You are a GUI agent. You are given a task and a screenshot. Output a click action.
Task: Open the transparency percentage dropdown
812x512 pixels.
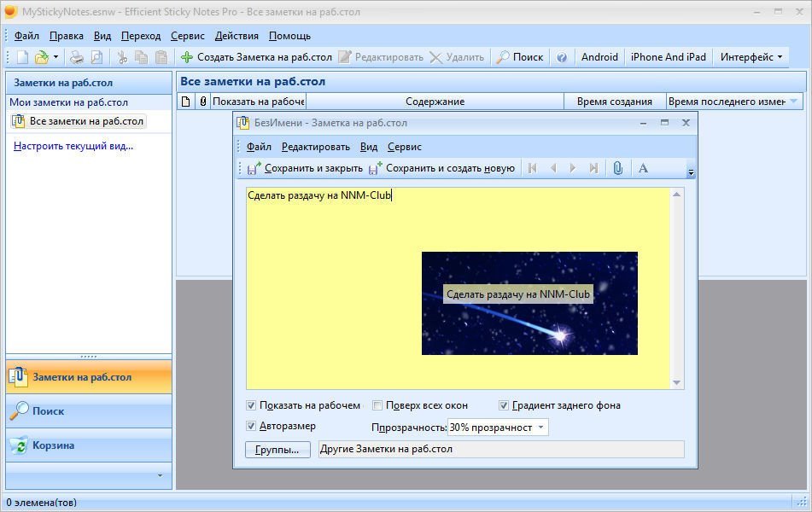pyautogui.click(x=541, y=428)
